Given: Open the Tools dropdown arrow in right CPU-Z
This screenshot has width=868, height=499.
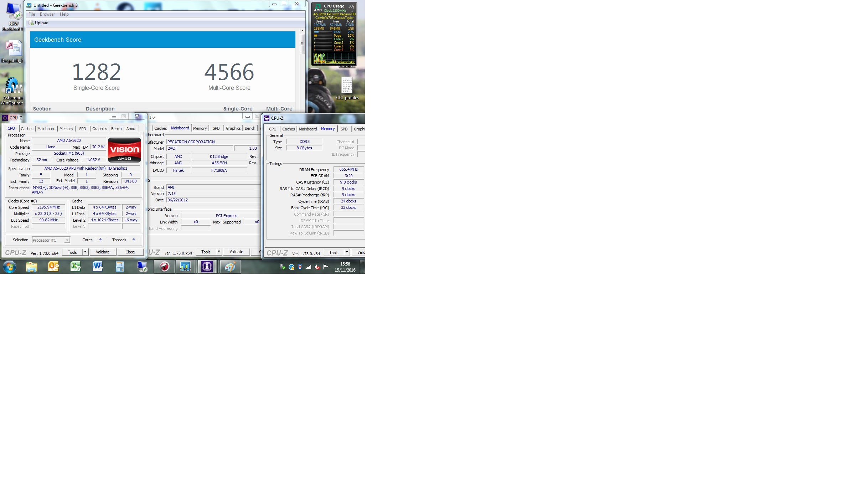Looking at the screenshot, I should click(347, 252).
